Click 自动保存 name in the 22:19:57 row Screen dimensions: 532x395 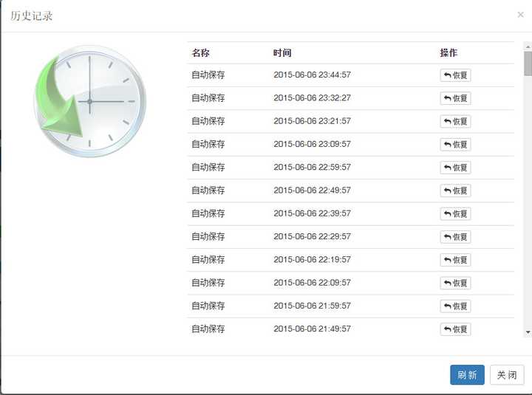(x=208, y=259)
